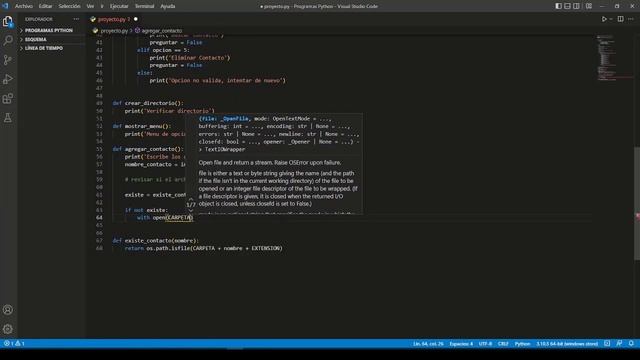Run the Python file with play button
Viewport: 640px width, 360px height.
click(x=604, y=19)
